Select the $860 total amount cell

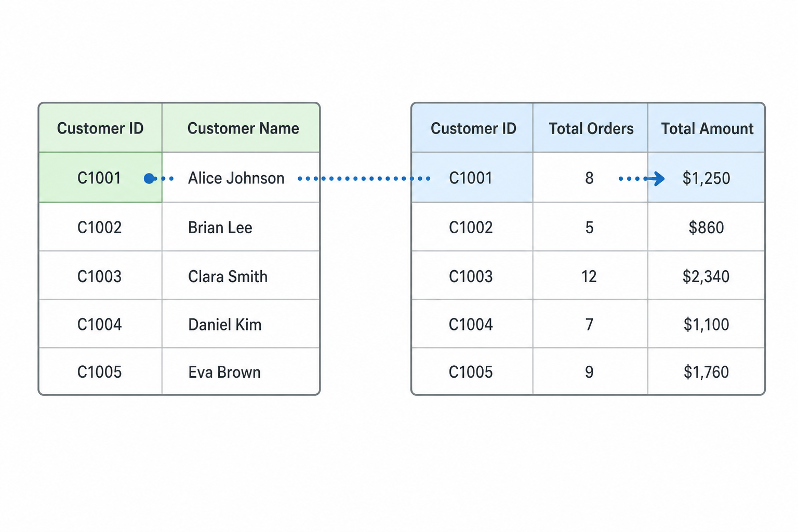[x=706, y=227]
